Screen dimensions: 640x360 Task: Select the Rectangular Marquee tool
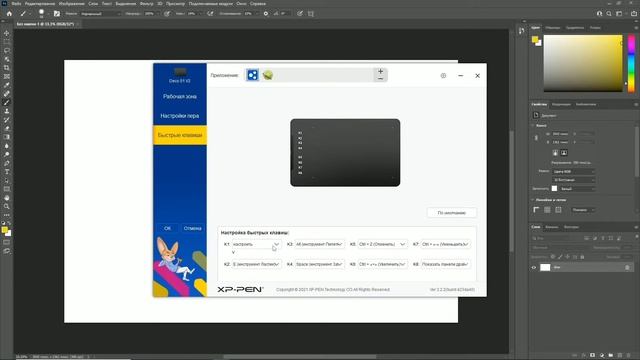[x=7, y=42]
